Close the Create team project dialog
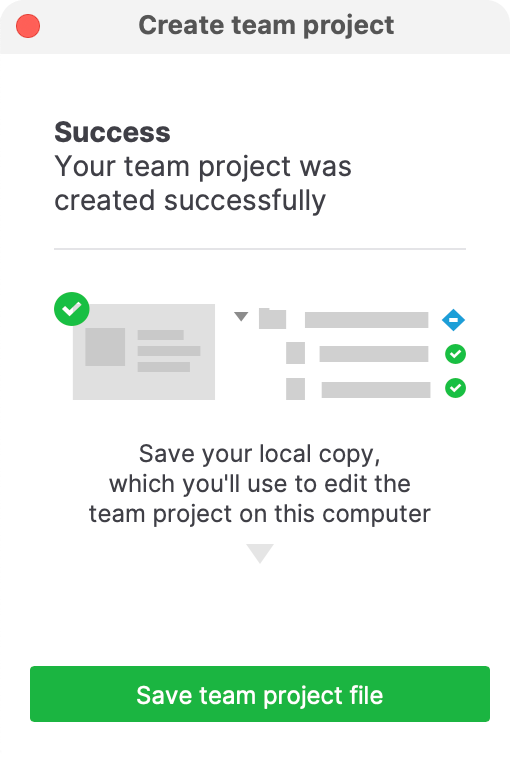The width and height of the screenshot is (510, 770). (28, 26)
